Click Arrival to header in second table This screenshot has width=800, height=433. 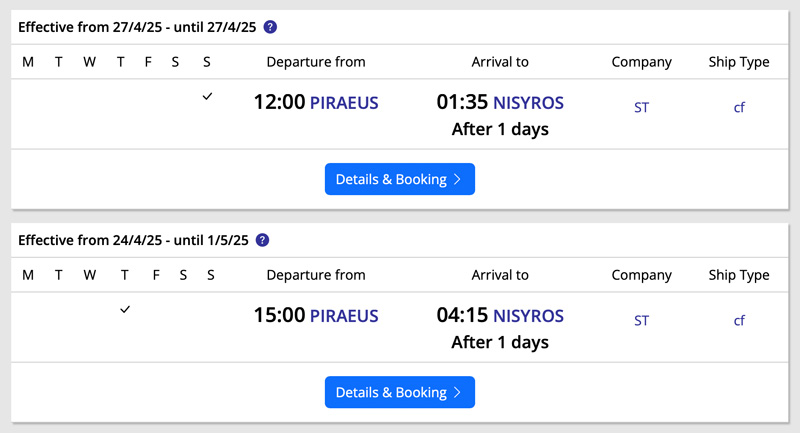click(500, 275)
